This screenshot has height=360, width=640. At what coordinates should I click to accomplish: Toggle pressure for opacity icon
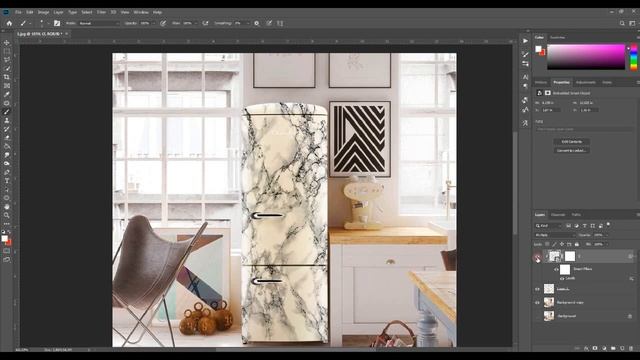point(163,23)
